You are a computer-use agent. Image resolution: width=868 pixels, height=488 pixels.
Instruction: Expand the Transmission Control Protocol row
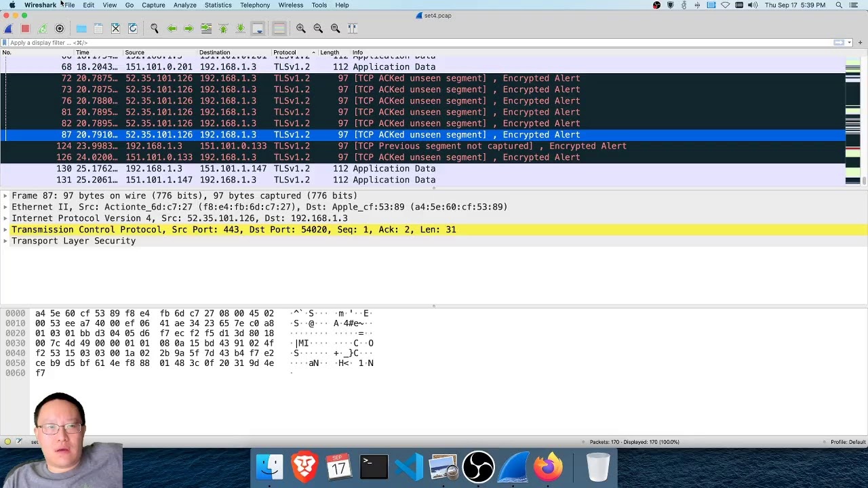tap(5, 230)
